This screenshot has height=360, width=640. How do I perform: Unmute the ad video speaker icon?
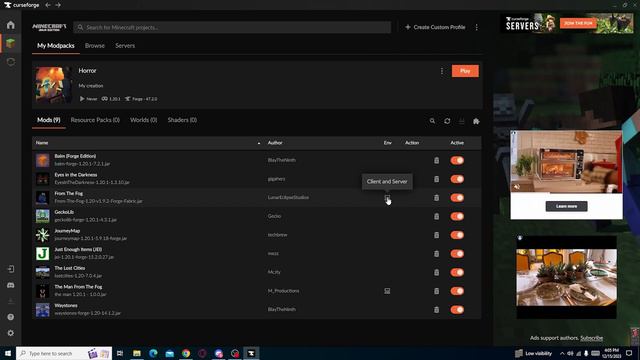pyautogui.click(x=517, y=187)
